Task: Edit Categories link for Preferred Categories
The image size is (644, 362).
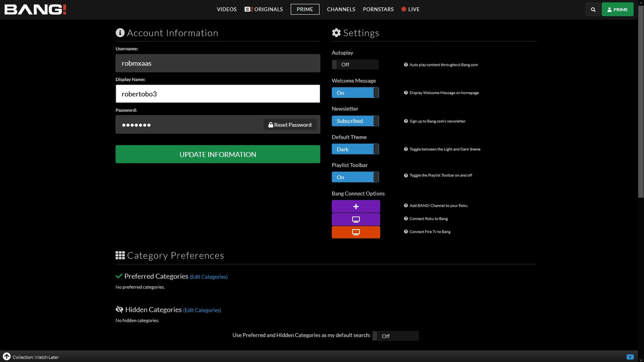Action: pyautogui.click(x=208, y=277)
